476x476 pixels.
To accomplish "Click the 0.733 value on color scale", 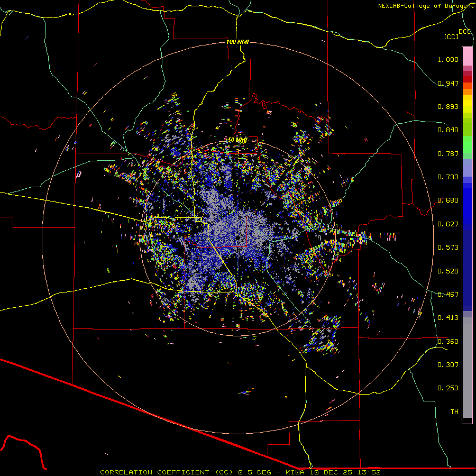I will (x=448, y=177).
